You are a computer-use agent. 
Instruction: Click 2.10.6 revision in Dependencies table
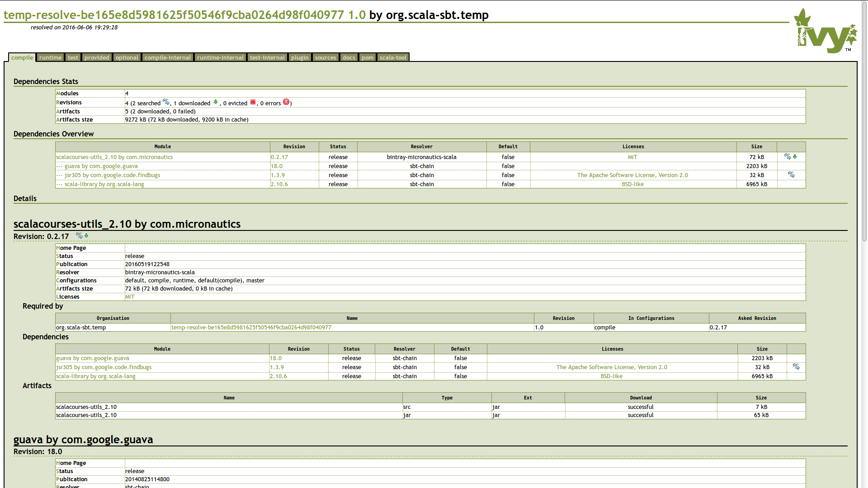tap(278, 376)
